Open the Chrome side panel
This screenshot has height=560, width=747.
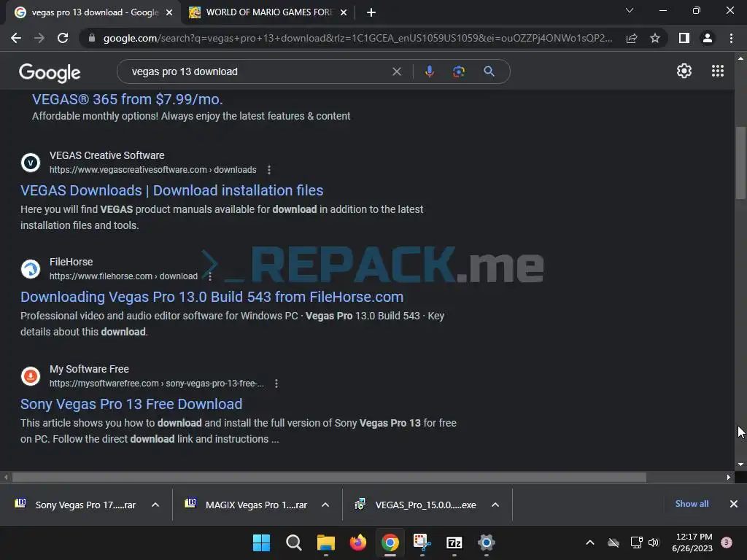[684, 38]
